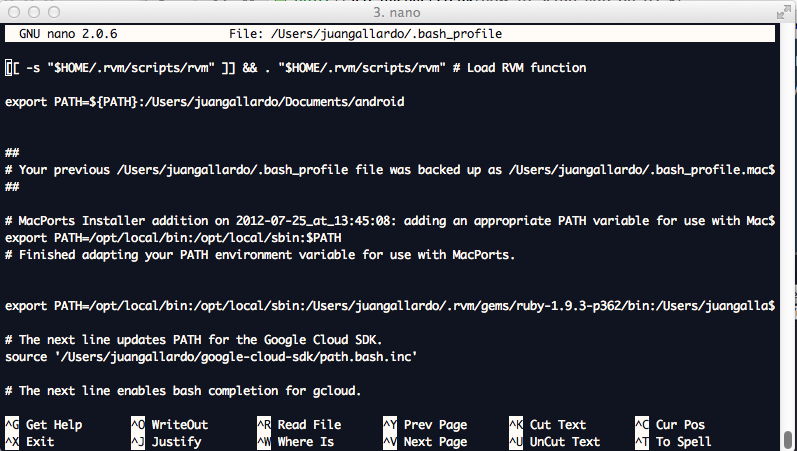This screenshot has height=451, width=797.
Task: Click the ^G Get Help shortcut
Action: point(44,425)
